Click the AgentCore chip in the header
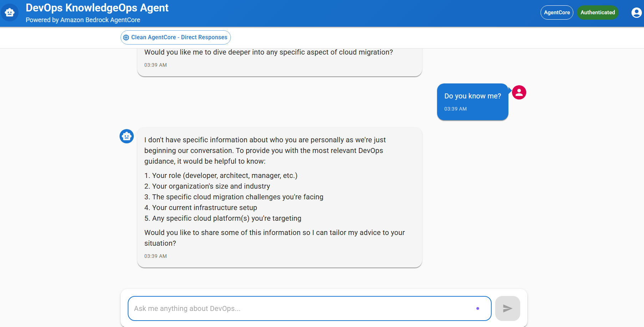The image size is (644, 327). tap(557, 12)
